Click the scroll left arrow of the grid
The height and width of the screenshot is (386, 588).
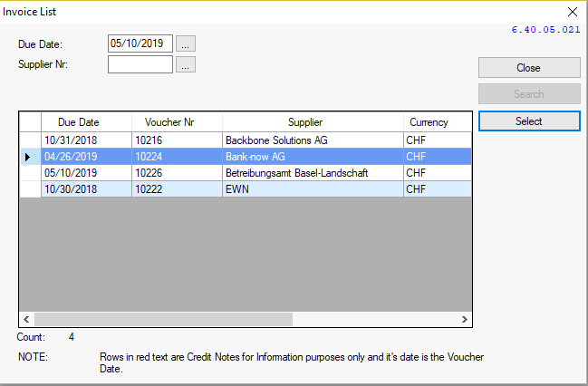(x=26, y=319)
